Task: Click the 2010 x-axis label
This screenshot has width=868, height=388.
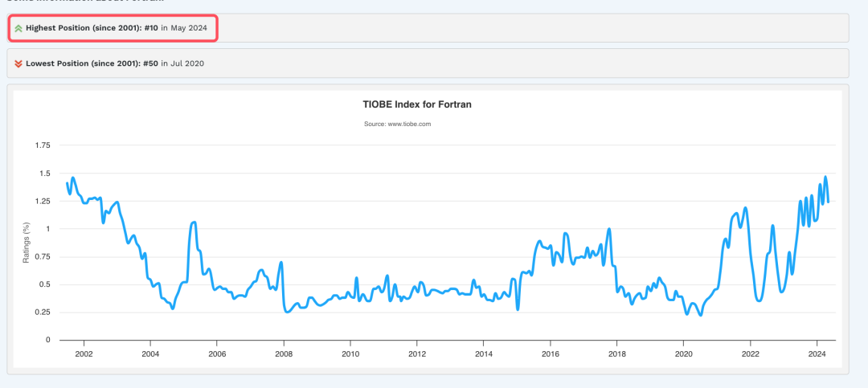Action: tap(350, 354)
